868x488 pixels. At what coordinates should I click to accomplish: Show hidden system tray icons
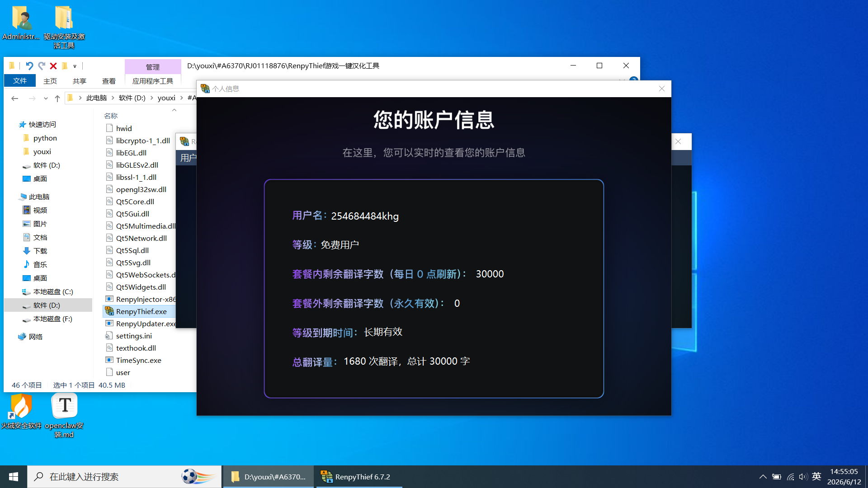763,477
